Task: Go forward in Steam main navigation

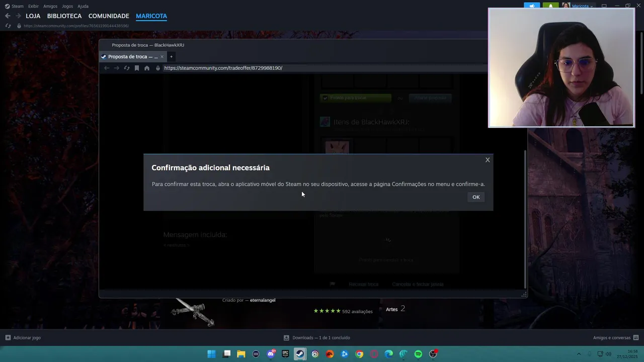Action: point(18,16)
